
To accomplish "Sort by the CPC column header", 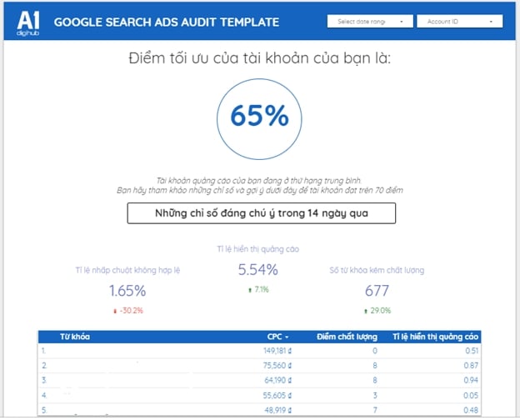I will (277, 337).
